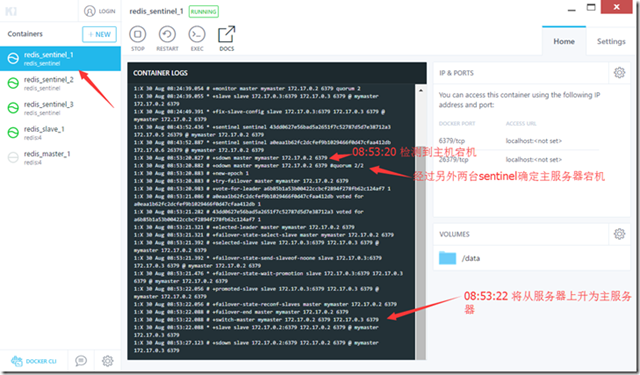
Task: Open Volumes settings gear
Action: (619, 234)
